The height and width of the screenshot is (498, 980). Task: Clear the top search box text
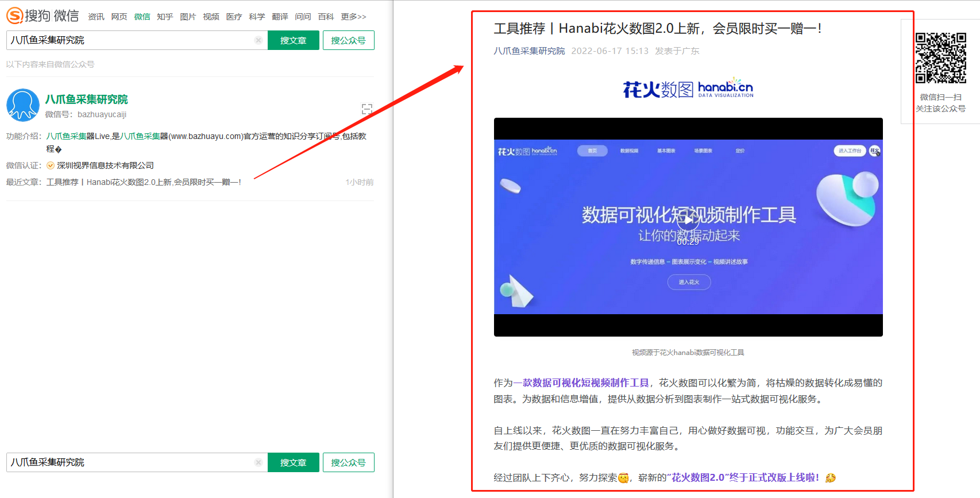(x=258, y=40)
